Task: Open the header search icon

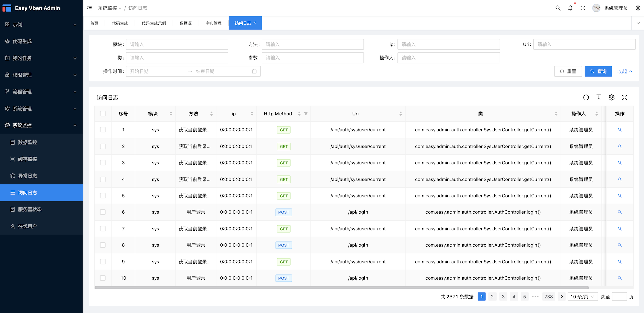Action: pos(558,8)
